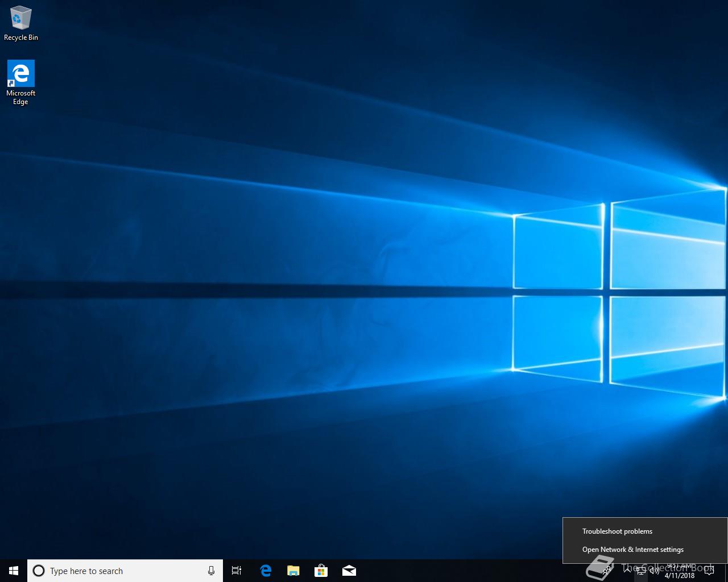Select the Recycle Bin desktop icon
728x582 pixels.
click(21, 23)
